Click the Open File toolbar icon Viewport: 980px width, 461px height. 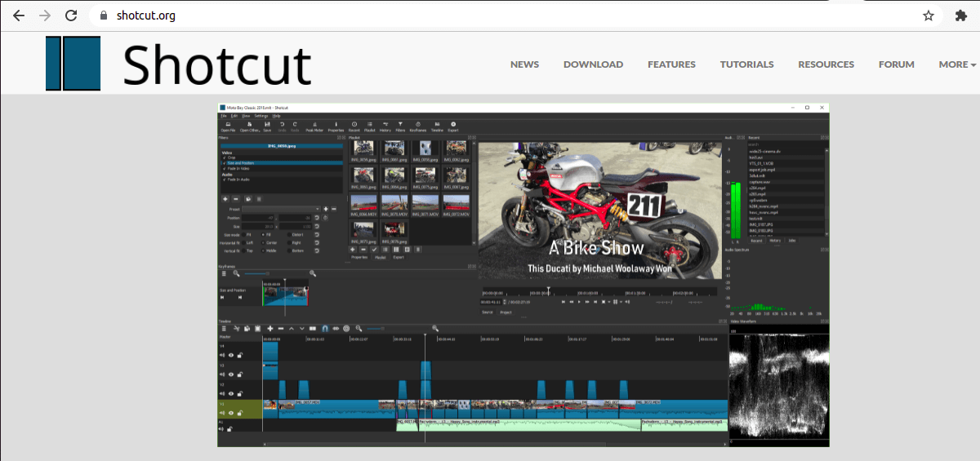(x=228, y=126)
